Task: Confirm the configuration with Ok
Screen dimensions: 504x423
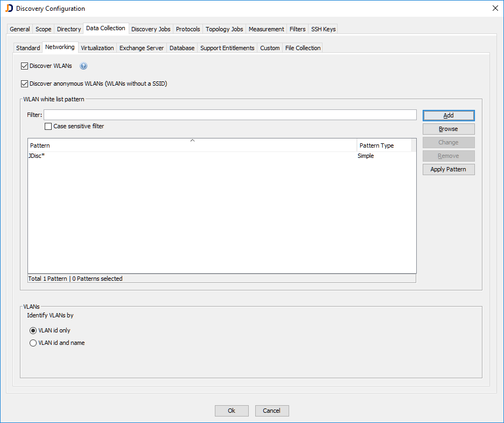Action: pyautogui.click(x=232, y=410)
